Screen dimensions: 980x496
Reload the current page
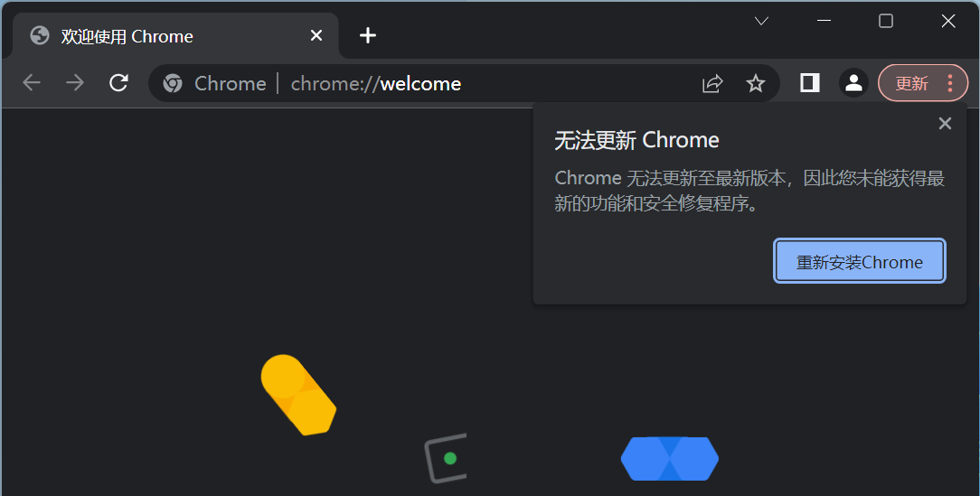118,82
